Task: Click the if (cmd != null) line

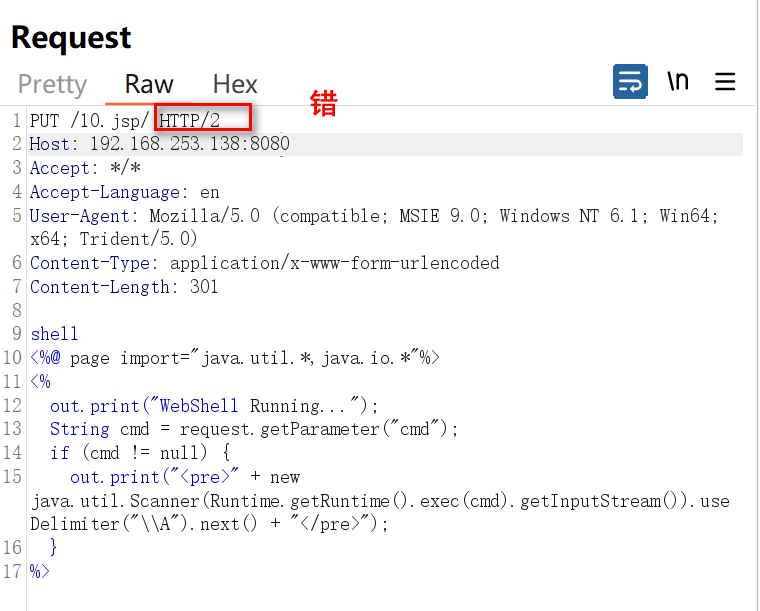Action: click(x=140, y=453)
